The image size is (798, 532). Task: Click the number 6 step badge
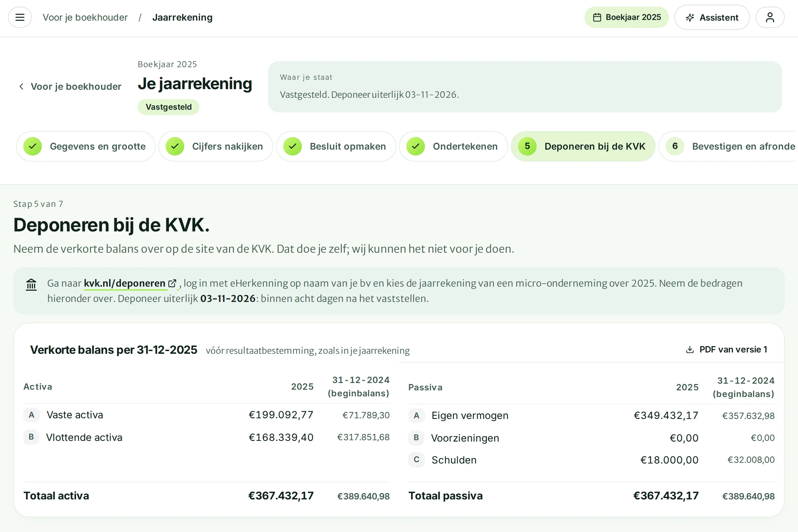pos(675,146)
